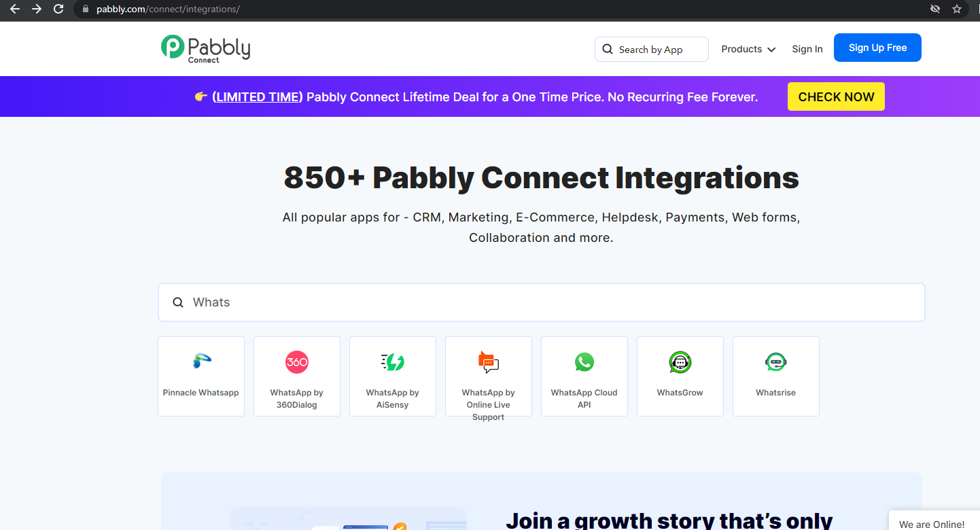Open the WhatsApp Cloud API label
Viewport: 980px width, 530px height.
(x=584, y=399)
